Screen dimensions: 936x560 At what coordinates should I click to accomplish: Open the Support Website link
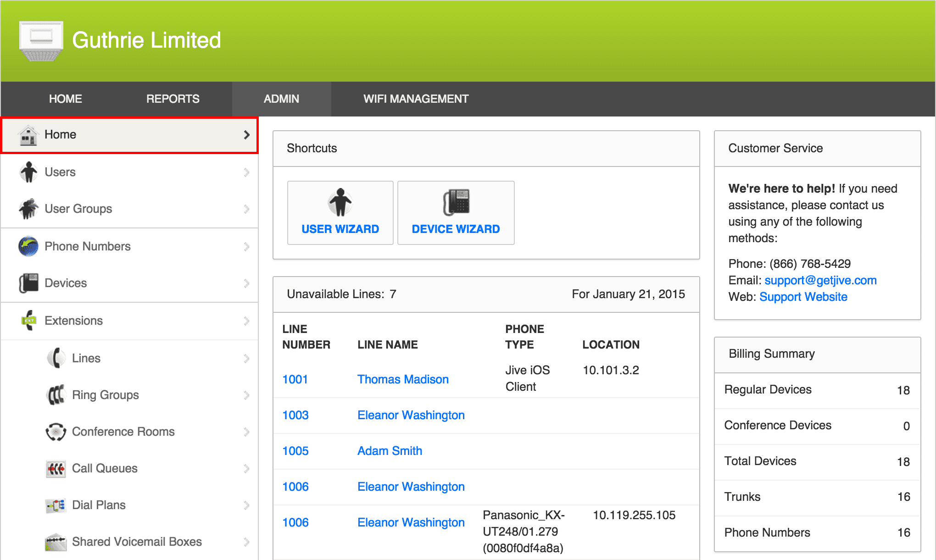point(803,297)
